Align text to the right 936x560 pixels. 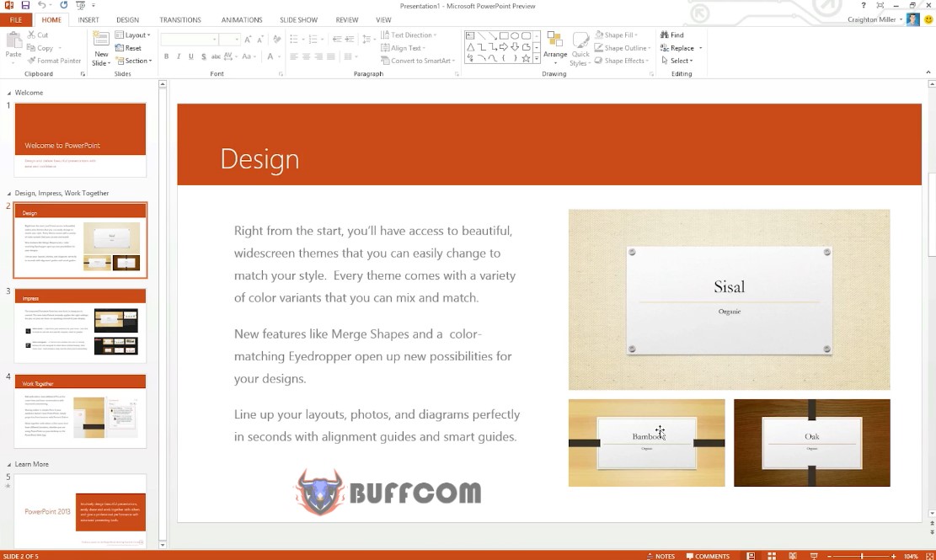(318, 56)
